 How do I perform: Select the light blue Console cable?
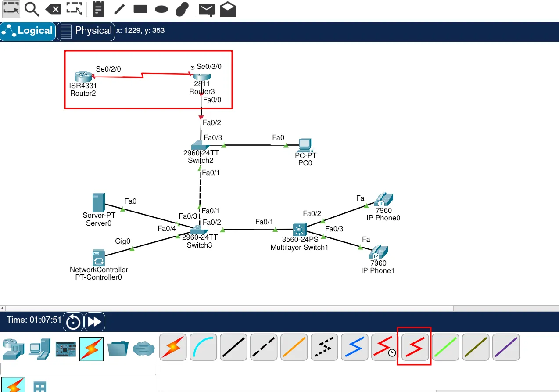(x=203, y=347)
